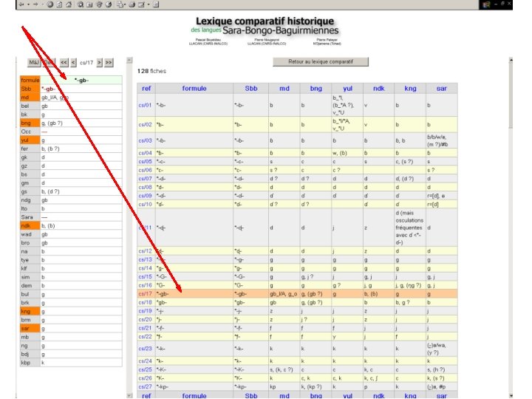Screen dimensions: 532x399
Task: Click the Mail toolbar icon
Action: [x=120, y=4]
